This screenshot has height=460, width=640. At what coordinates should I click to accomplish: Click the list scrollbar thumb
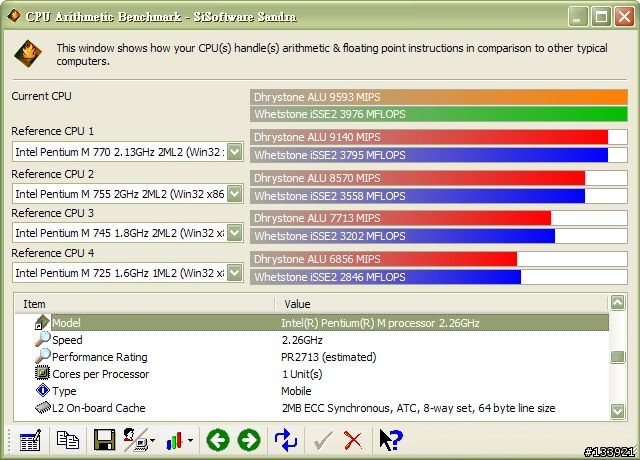point(618,357)
